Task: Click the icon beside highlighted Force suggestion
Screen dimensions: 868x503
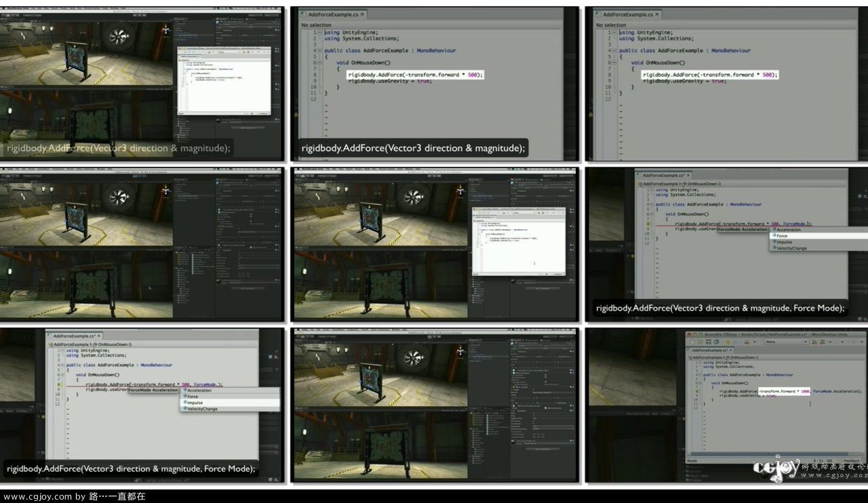Action: coord(774,236)
